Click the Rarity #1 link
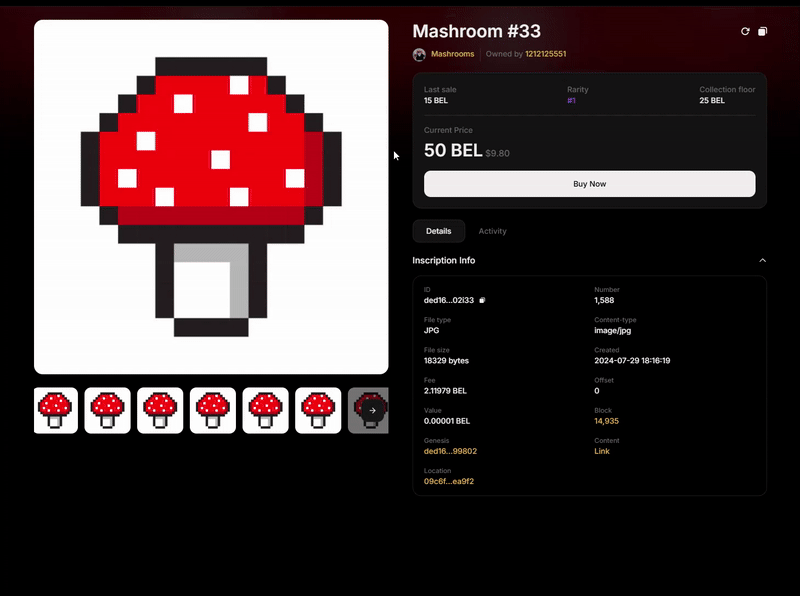 point(571,101)
